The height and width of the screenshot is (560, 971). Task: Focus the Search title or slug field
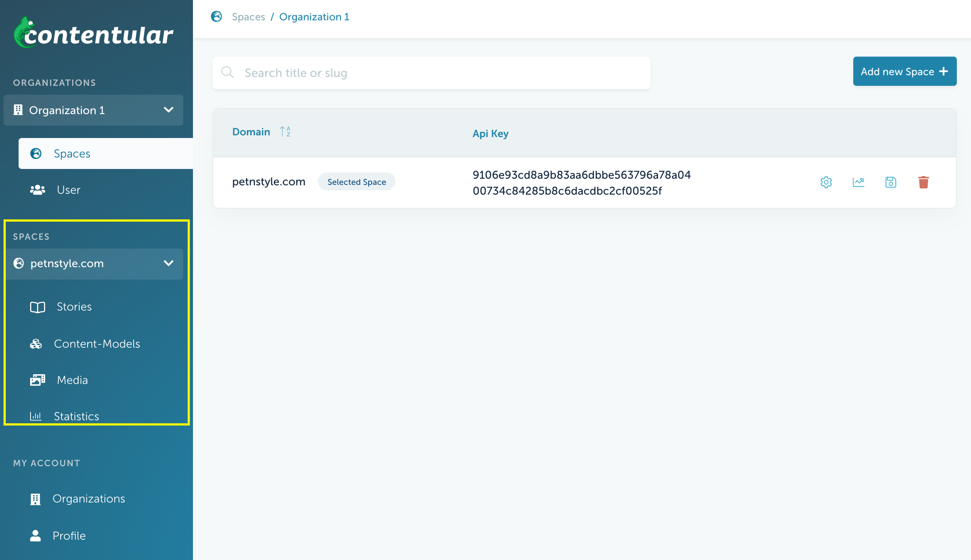[432, 73]
